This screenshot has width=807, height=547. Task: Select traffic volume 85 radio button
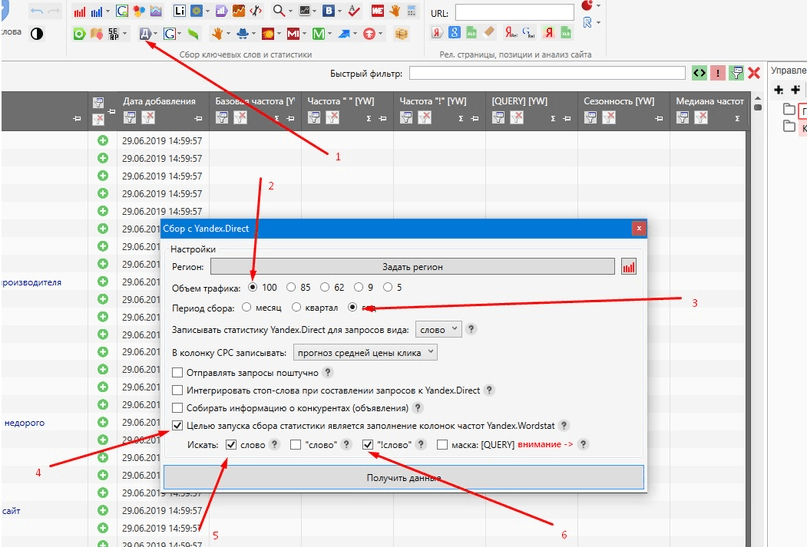[291, 287]
